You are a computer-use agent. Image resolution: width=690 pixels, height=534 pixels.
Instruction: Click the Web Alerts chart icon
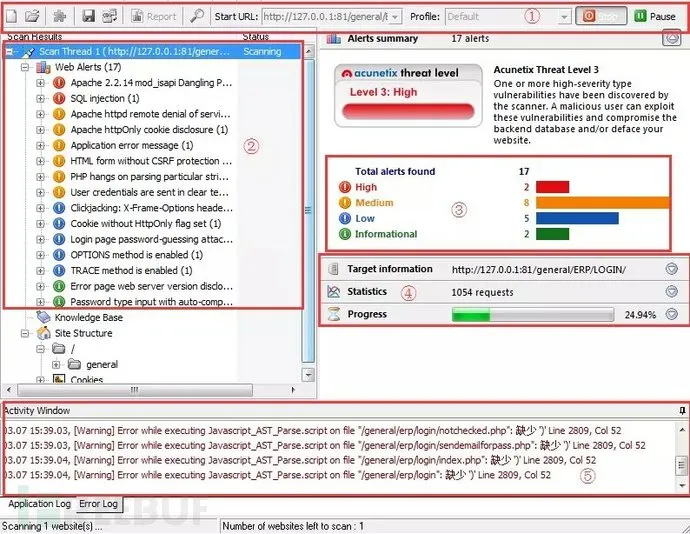click(43, 67)
